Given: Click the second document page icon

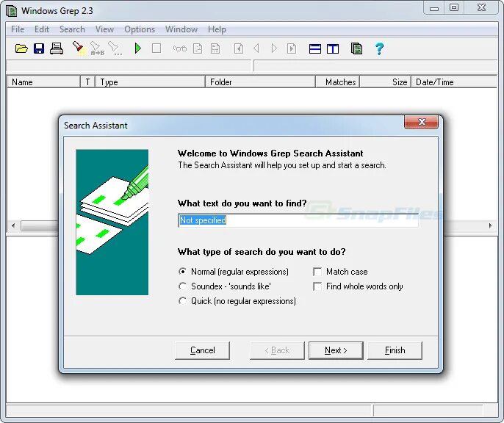Looking at the screenshot, I should (x=215, y=48).
